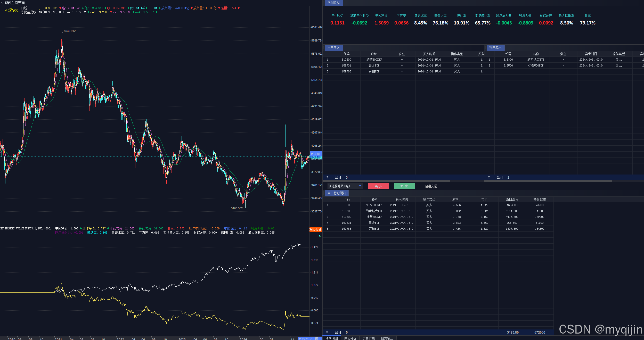Screen dimensions: 644x340
Task: Click the 等比前复权 adjustment label
Action: click(x=28, y=12)
